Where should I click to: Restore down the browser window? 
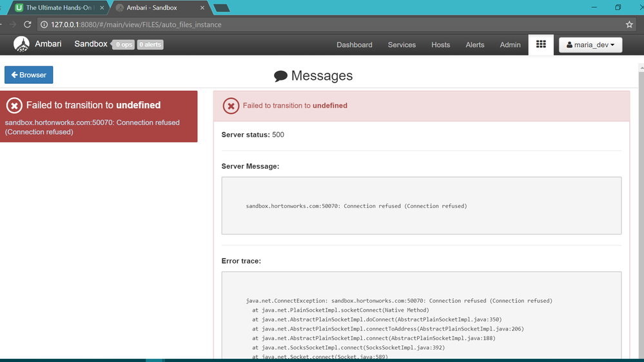pyautogui.click(x=618, y=7)
